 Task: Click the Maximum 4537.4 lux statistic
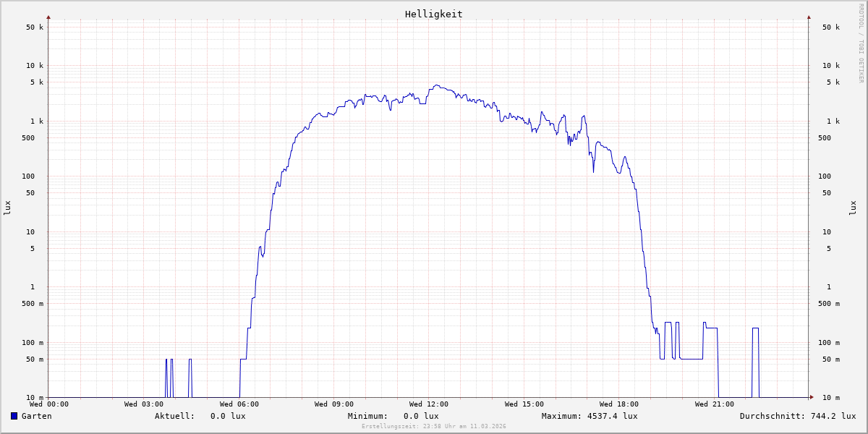click(x=589, y=416)
